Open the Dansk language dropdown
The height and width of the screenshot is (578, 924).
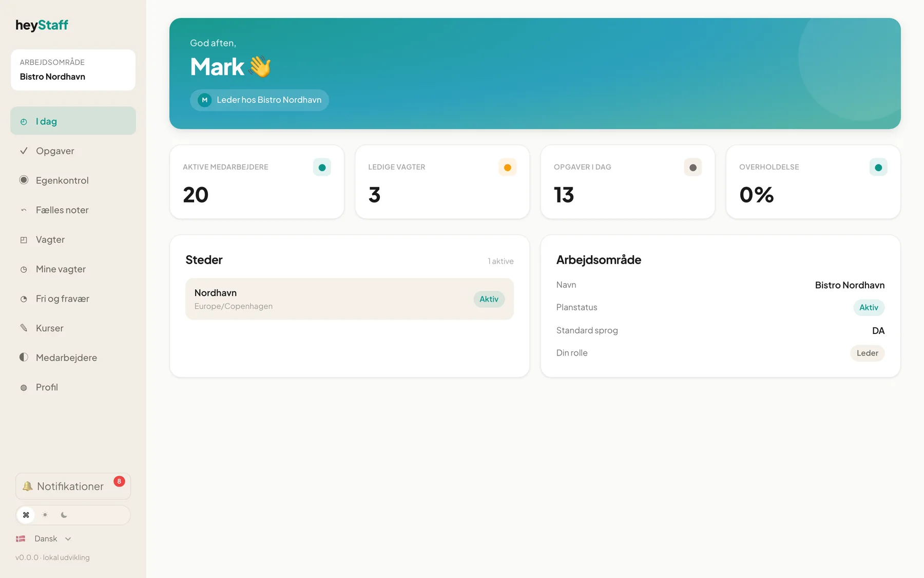point(44,538)
